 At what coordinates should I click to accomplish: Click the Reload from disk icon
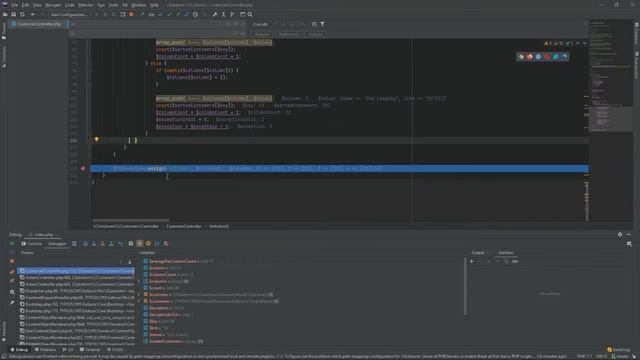pos(22,14)
